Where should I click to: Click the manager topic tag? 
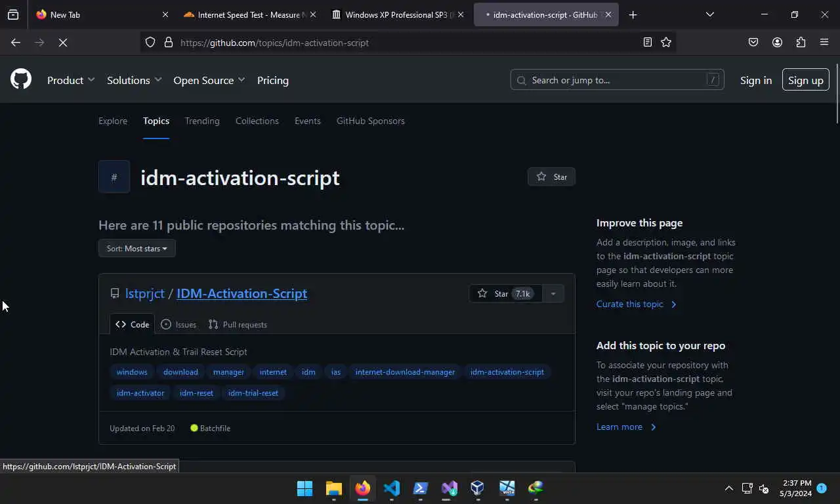[x=228, y=372]
